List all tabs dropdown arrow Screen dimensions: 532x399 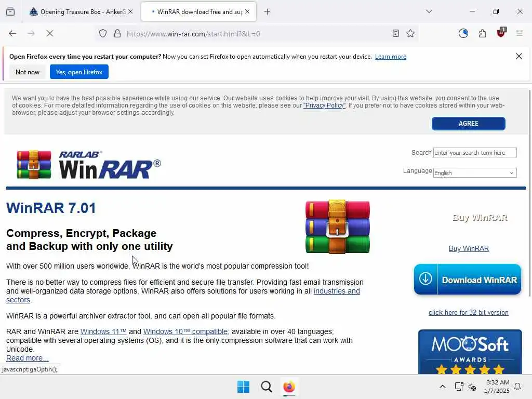pos(429,11)
